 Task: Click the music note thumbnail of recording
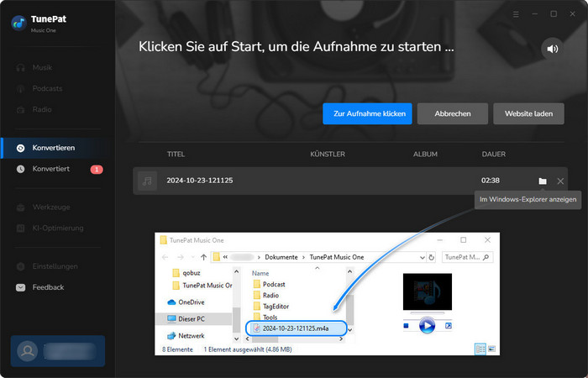(x=147, y=181)
